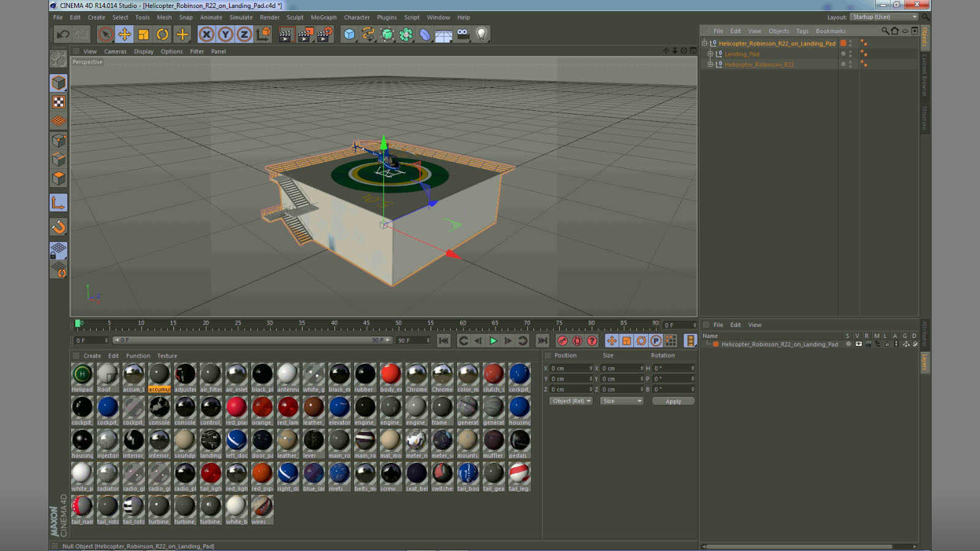
Task: Play the animation forward
Action: (x=493, y=341)
